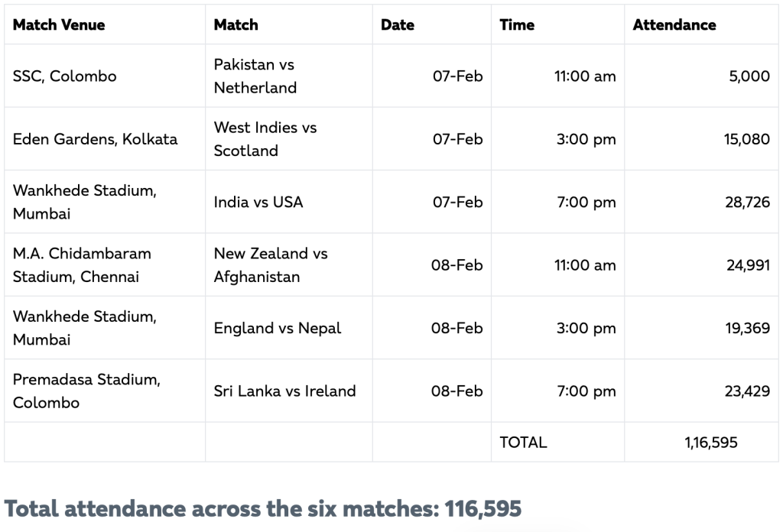Select the Eden Gardens, Kolkata cell
783x532 pixels.
click(95, 139)
